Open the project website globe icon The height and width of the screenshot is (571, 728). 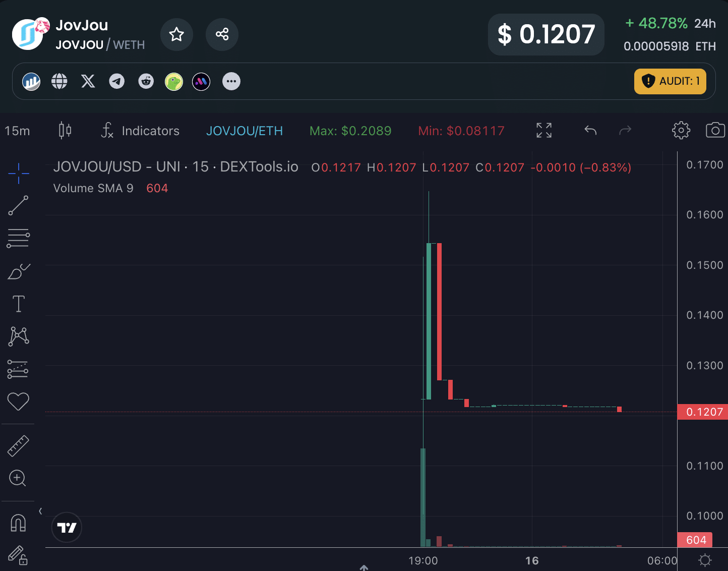pos(59,81)
